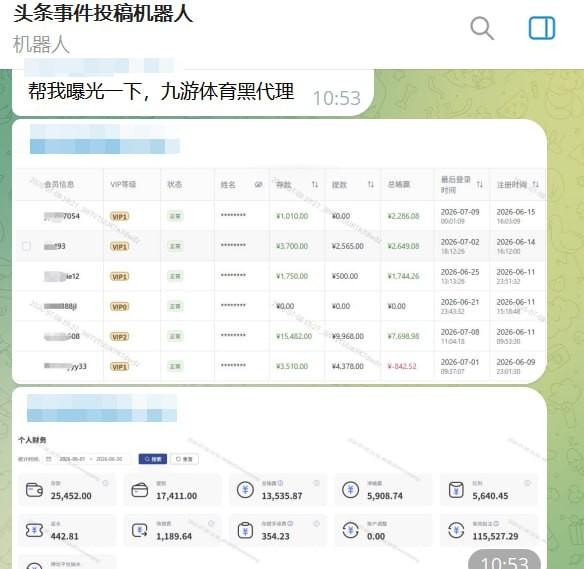Click the blue info icon beside 115,527.29 label
584x569 pixels.
click(496, 524)
